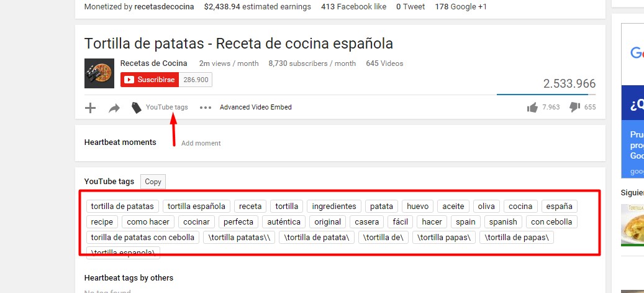The image size is (644, 293).
Task: Select the 'huevo' tag
Action: tap(418, 206)
